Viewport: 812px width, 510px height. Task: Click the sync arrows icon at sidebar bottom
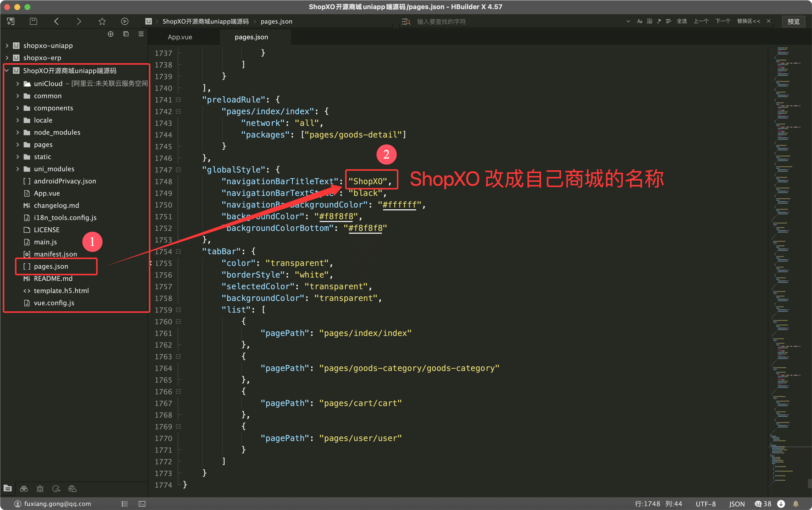pos(56,489)
